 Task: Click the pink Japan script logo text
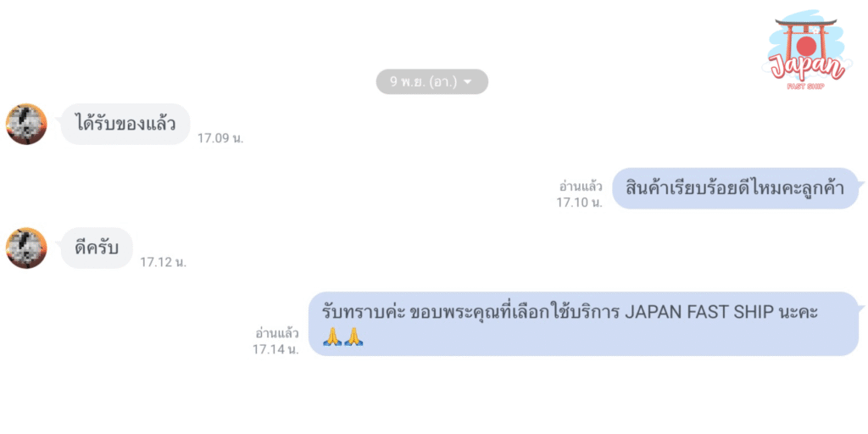(806, 67)
